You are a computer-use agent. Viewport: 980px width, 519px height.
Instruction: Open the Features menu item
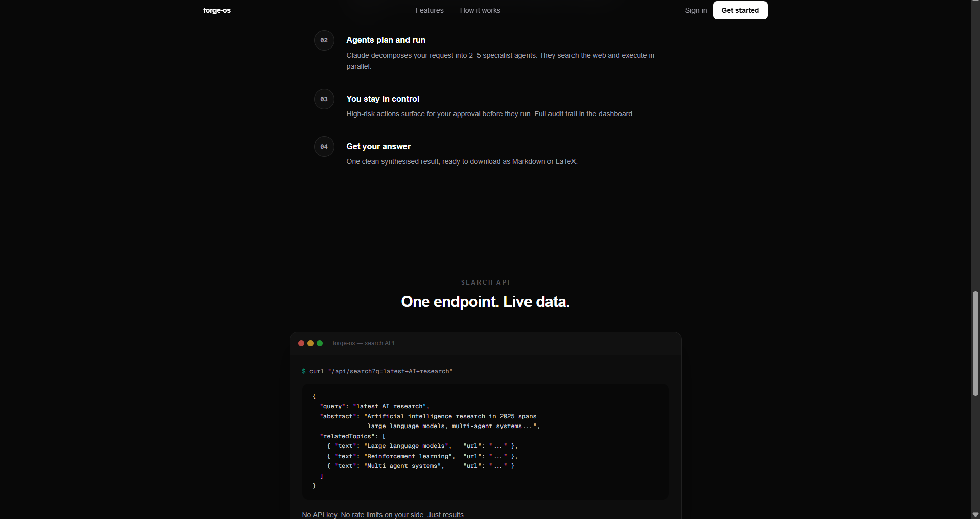click(429, 10)
